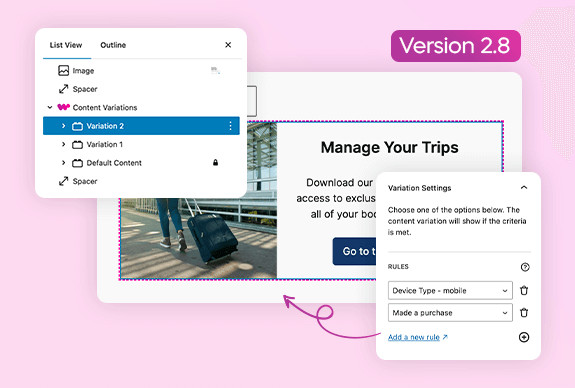This screenshot has height=388, width=575.
Task: Open the Made a purchase dropdown
Action: pos(450,313)
